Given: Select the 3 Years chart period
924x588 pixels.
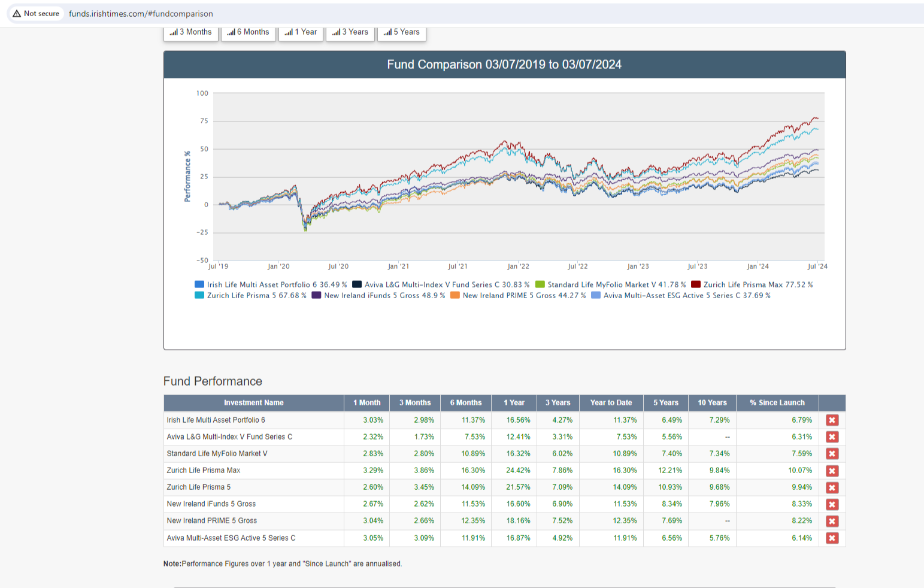Looking at the screenshot, I should (350, 32).
